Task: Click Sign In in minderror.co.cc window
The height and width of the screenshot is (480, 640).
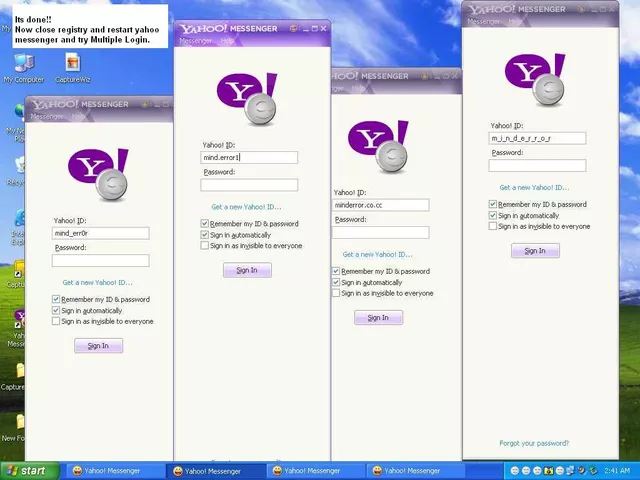Action: (378, 318)
